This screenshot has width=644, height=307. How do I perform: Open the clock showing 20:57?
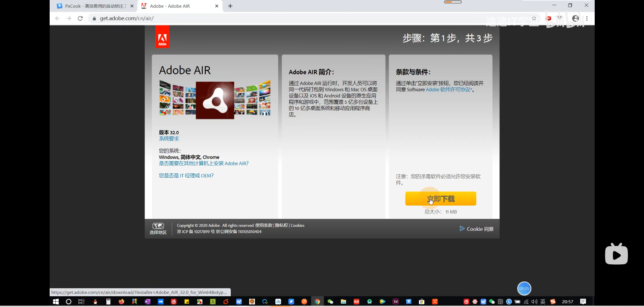tap(568, 302)
